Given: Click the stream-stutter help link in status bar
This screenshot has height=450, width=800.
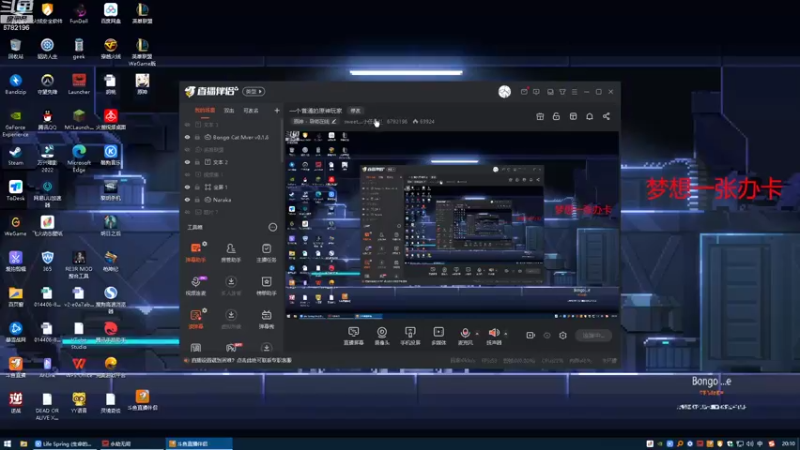Looking at the screenshot, I should coord(241,360).
